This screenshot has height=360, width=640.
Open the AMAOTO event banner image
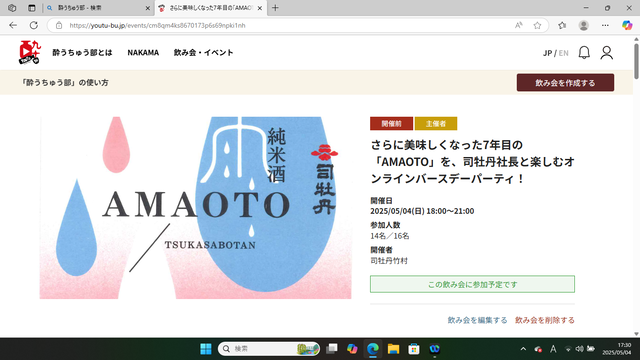coord(196,208)
